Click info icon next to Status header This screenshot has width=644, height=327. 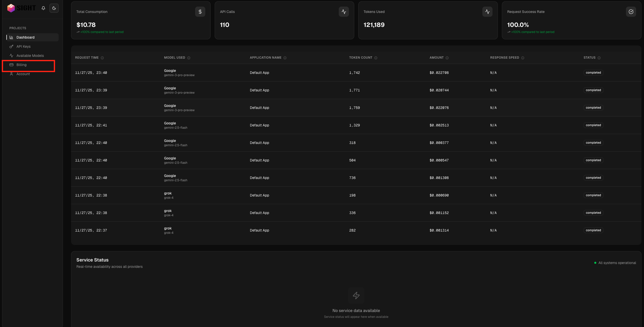pos(599,58)
